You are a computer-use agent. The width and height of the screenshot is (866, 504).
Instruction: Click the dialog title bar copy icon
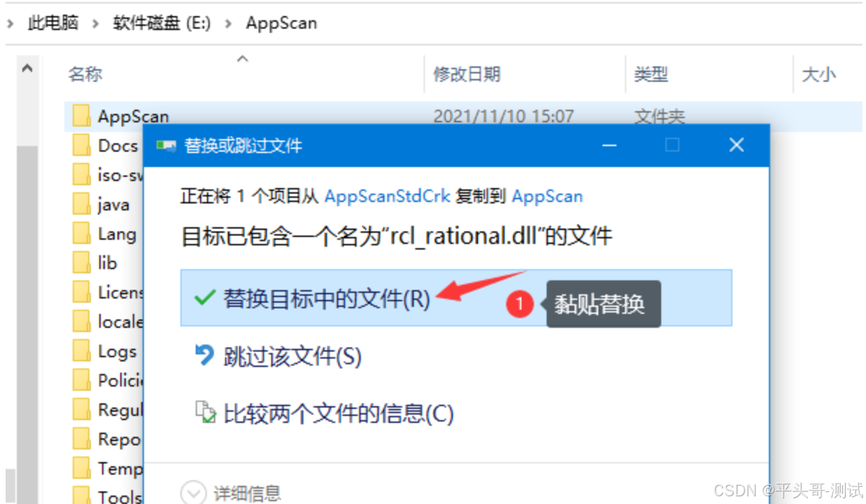pyautogui.click(x=166, y=145)
